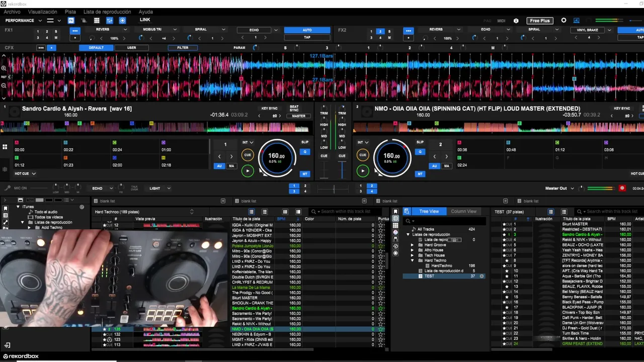644x362 pixels.
Task: Open the FX panel toggle icon in top toolbar
Action: 71,21
